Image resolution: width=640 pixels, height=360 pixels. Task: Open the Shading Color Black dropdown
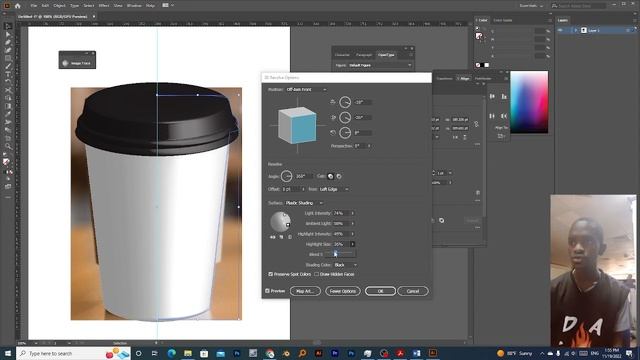pos(345,265)
